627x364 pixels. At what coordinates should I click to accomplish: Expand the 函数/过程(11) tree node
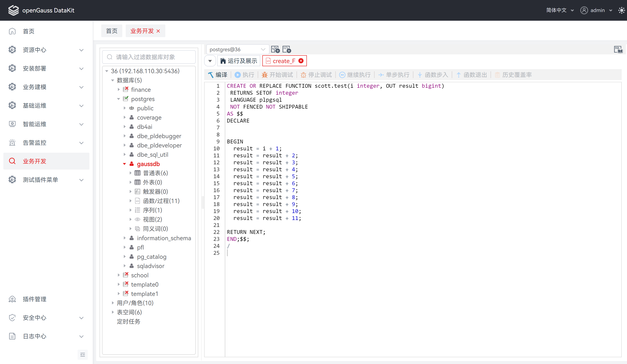pyautogui.click(x=131, y=201)
